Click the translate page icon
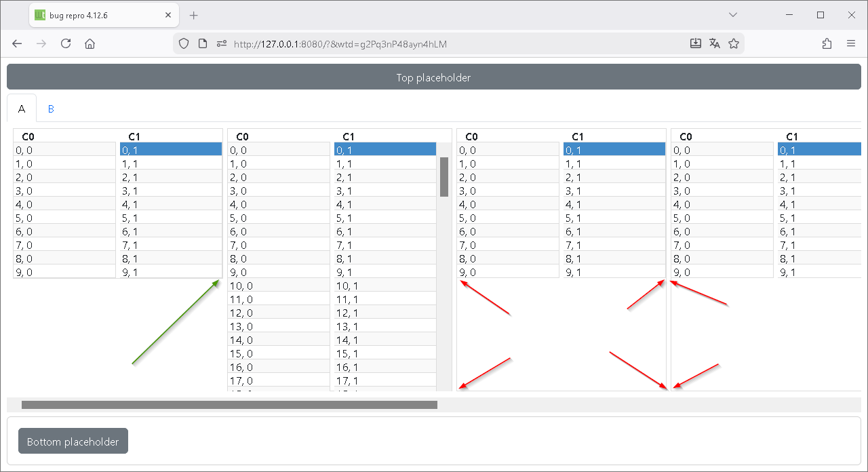The image size is (868, 472). [714, 43]
